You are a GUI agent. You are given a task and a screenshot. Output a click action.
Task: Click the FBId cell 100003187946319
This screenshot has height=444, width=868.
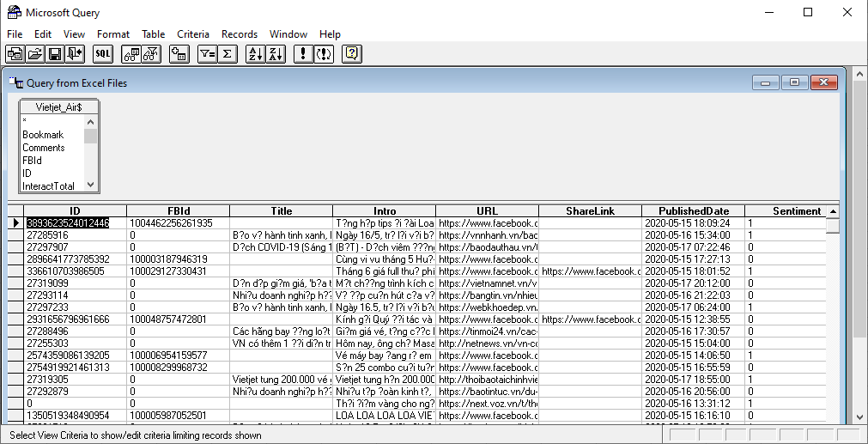coord(179,259)
